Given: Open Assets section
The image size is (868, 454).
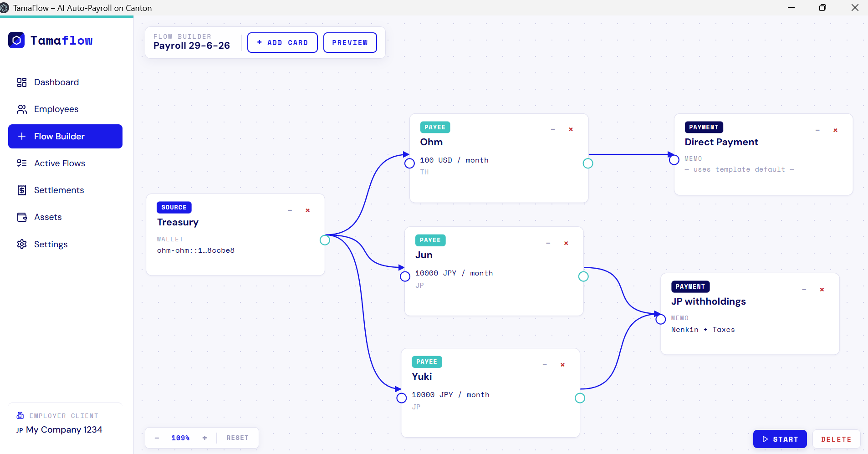Looking at the screenshot, I should (65, 217).
